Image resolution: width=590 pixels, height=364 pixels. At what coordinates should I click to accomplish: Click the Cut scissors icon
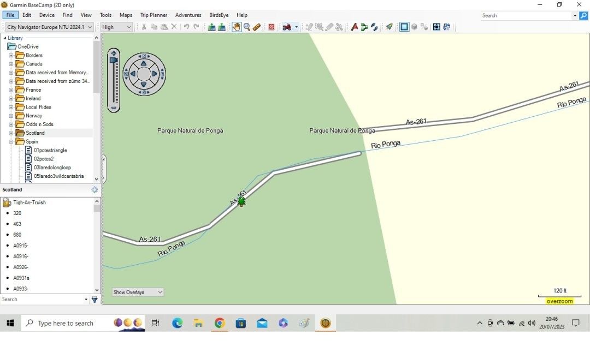coord(144,27)
